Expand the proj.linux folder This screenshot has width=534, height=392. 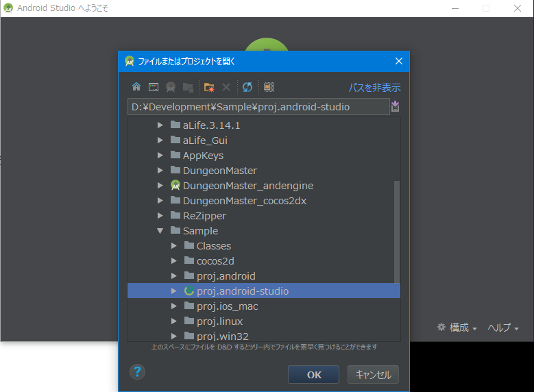click(x=173, y=321)
